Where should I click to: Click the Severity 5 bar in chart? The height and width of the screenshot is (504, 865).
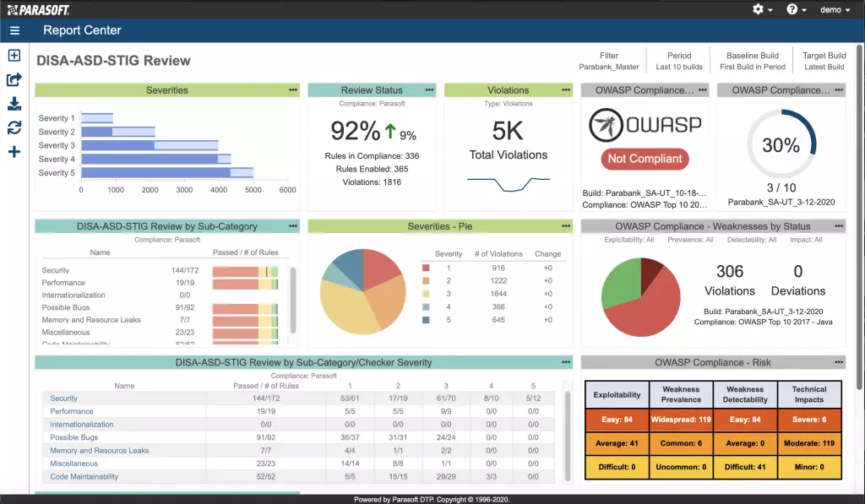[167, 172]
